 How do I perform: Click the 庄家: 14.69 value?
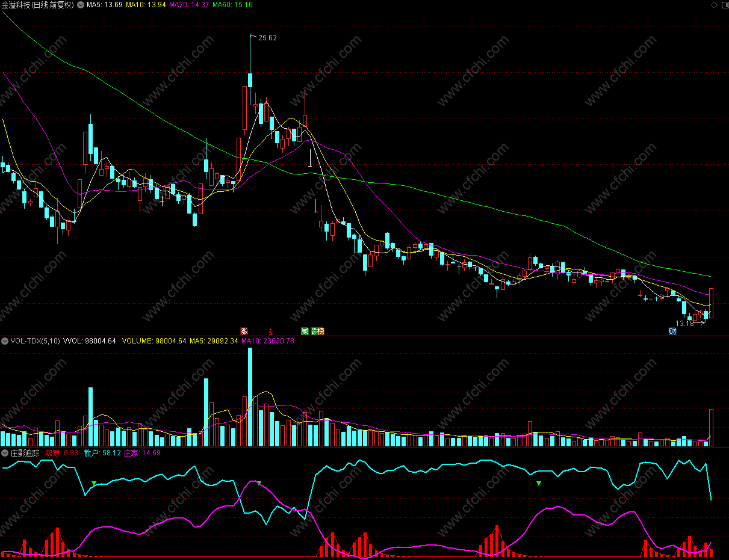click(x=142, y=453)
